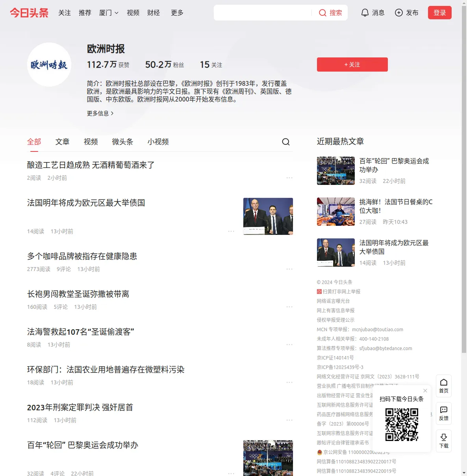Click the red 登录 button
This screenshot has width=467, height=476.
pyautogui.click(x=440, y=13)
